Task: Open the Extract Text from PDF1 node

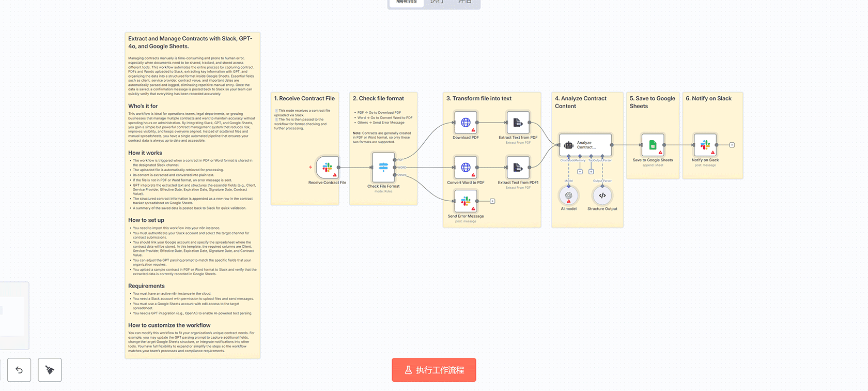Action: pos(518,168)
